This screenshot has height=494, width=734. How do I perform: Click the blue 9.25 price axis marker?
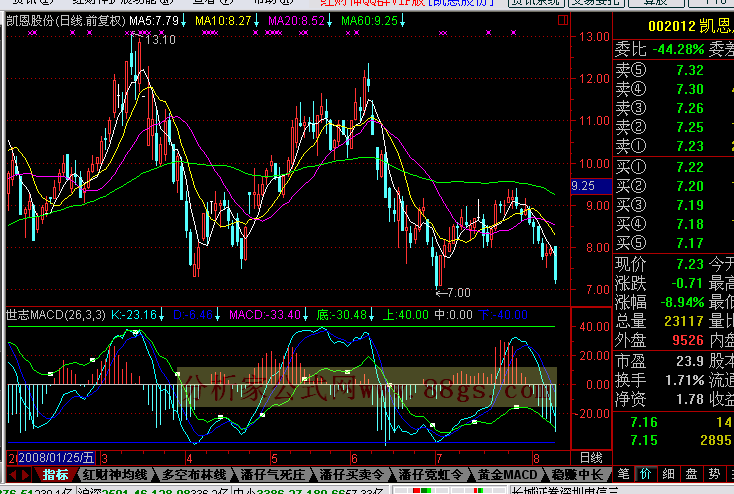(x=591, y=186)
